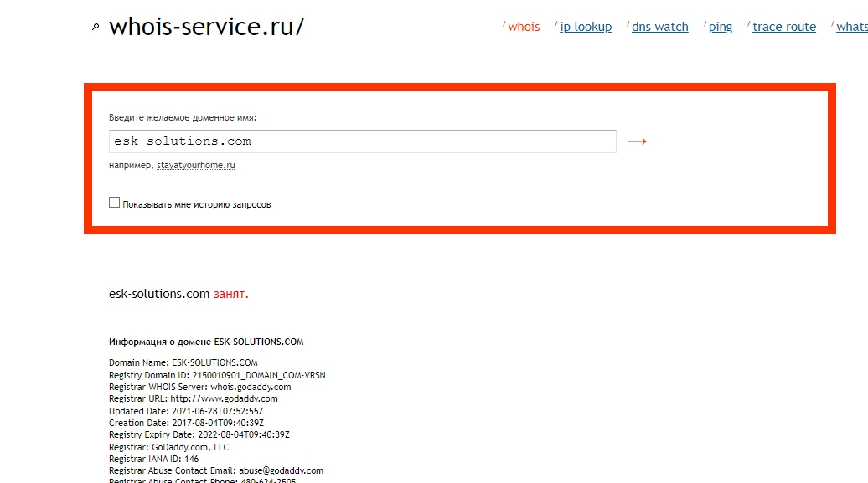Click the 'Информация о домене ESK-SOLUTIONS.COM' heading
Image resolution: width=868 pixels, height=483 pixels.
tap(206, 342)
